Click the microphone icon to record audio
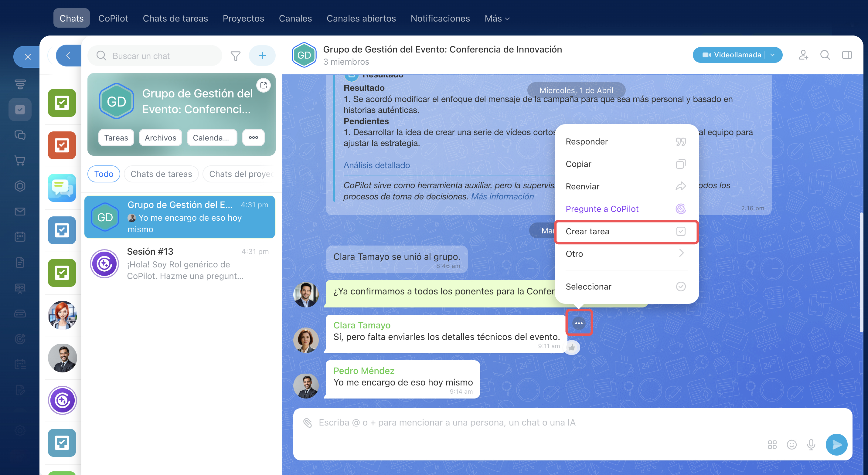The width and height of the screenshot is (868, 475). pyautogui.click(x=811, y=445)
